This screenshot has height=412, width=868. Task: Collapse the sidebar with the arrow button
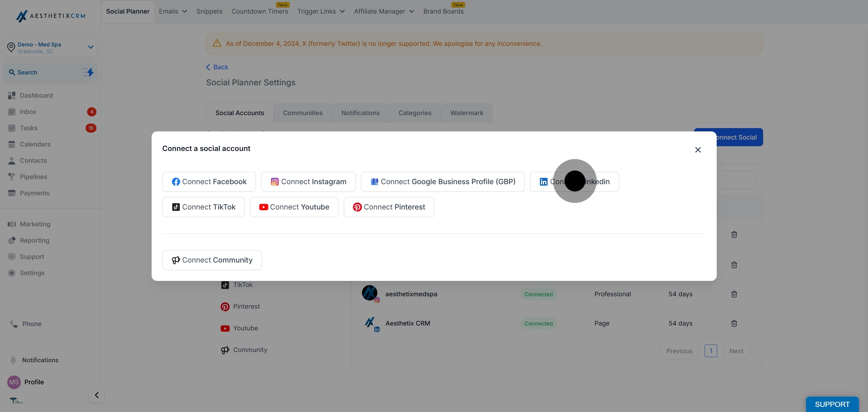pyautogui.click(x=97, y=395)
